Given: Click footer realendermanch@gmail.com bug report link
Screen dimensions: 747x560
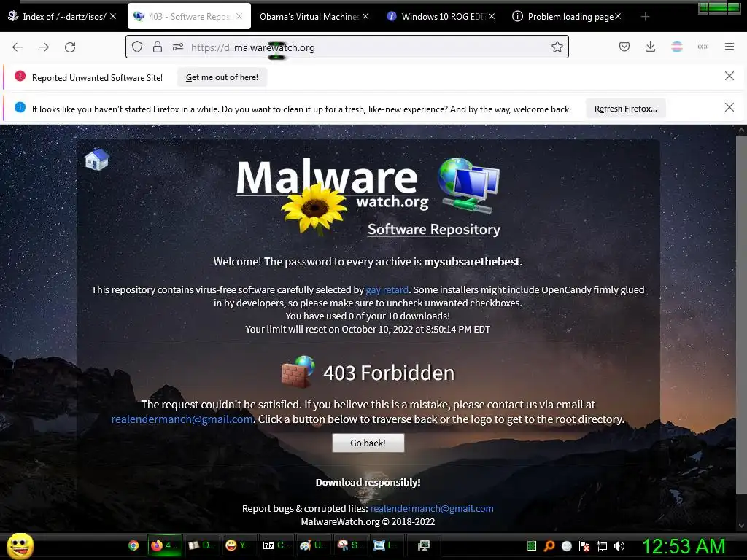Looking at the screenshot, I should pyautogui.click(x=432, y=508).
